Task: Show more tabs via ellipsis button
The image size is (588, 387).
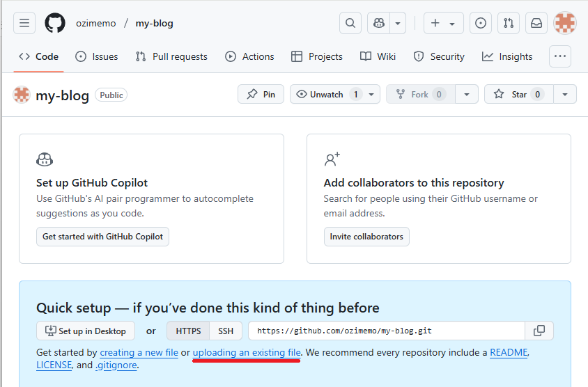Action: click(x=560, y=56)
